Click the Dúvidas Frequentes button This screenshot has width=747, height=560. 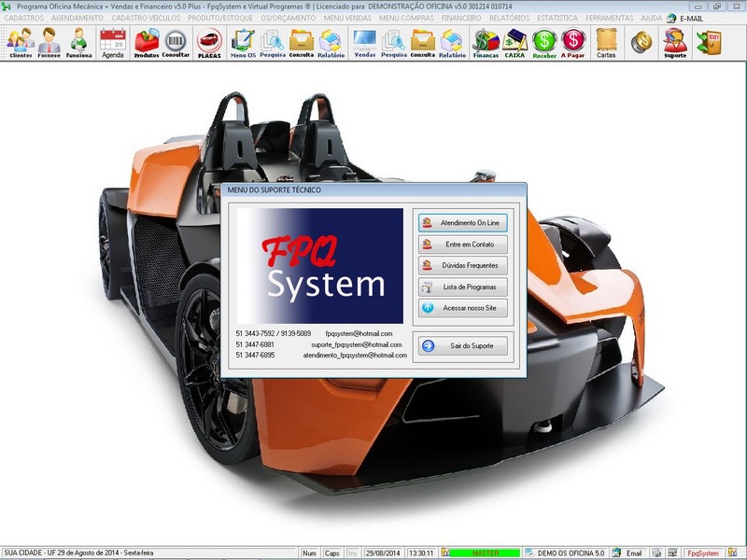(462, 266)
